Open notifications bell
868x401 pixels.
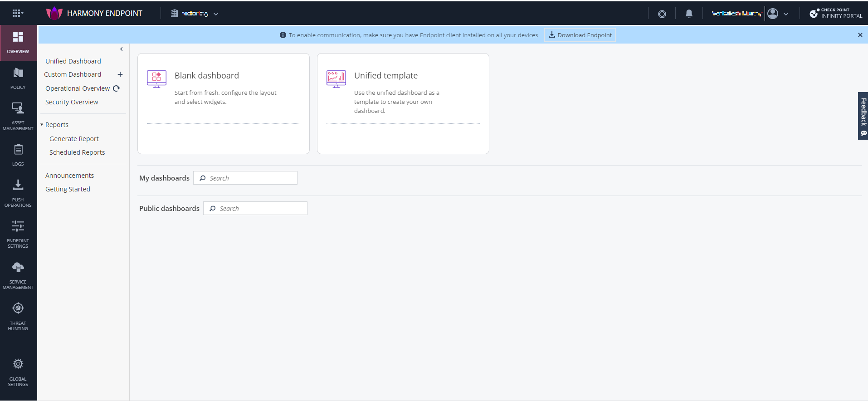689,14
